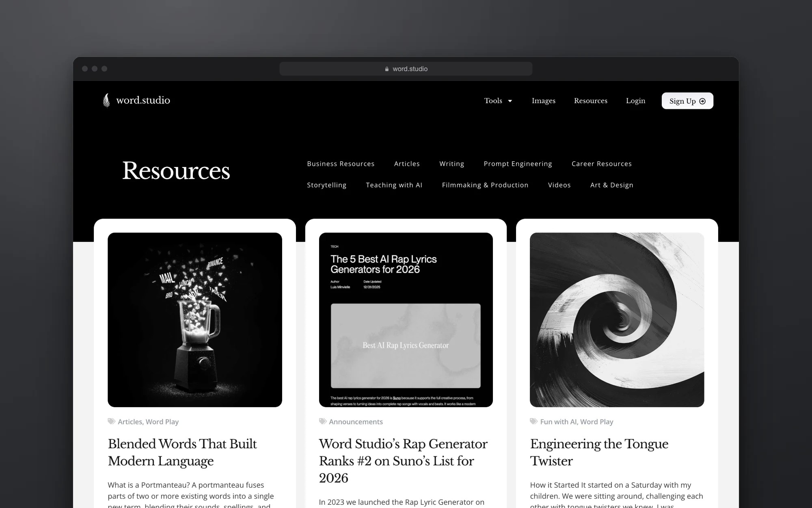Image resolution: width=812 pixels, height=508 pixels.
Task: Open the Images nav item
Action: click(x=544, y=101)
